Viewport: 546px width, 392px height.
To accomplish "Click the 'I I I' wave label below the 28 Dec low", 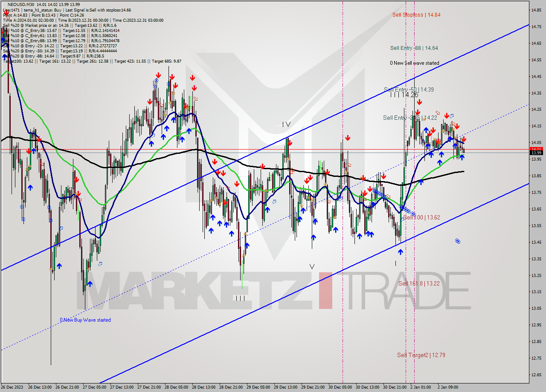I will (240, 298).
